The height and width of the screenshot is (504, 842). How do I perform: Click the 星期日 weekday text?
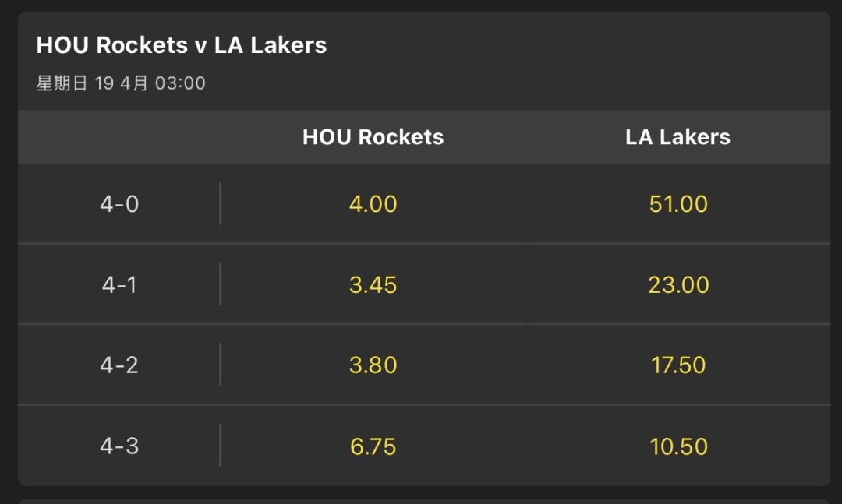click(x=62, y=83)
